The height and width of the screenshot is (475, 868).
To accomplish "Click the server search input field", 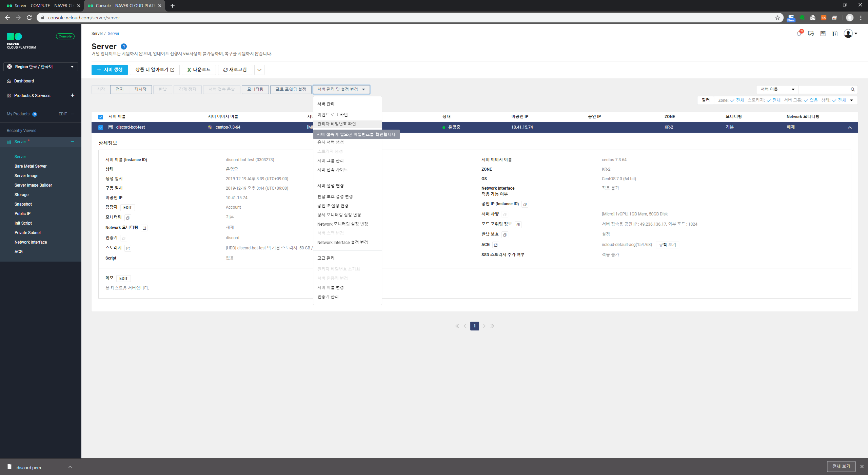I will point(824,90).
